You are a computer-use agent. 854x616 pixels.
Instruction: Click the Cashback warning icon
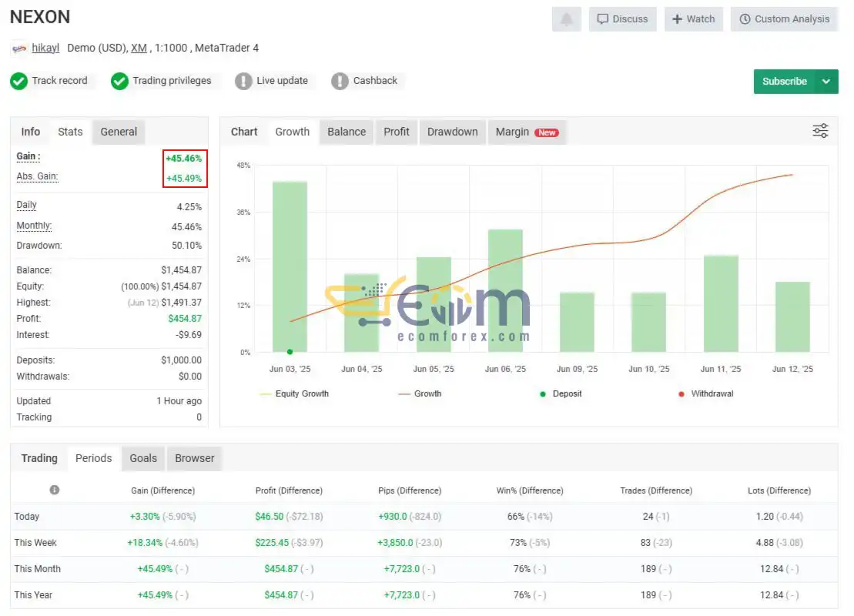click(340, 81)
